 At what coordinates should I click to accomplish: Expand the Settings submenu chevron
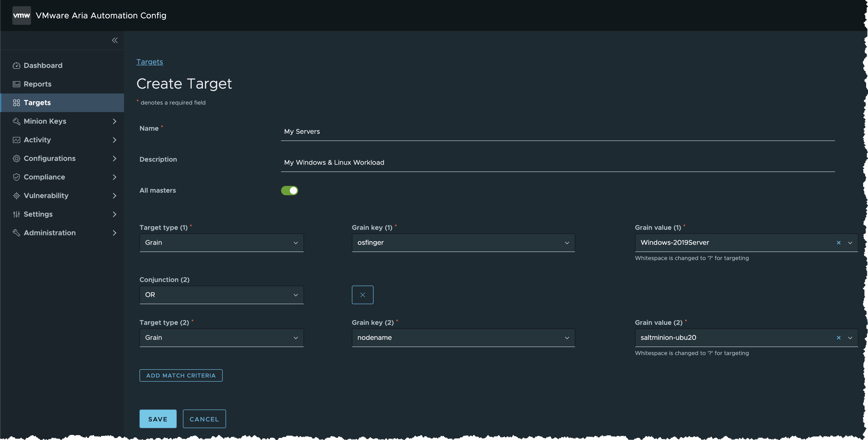pos(114,214)
